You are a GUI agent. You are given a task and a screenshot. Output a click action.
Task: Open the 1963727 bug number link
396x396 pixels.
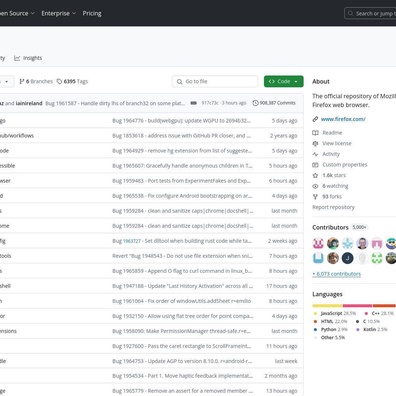pyautogui.click(x=132, y=241)
